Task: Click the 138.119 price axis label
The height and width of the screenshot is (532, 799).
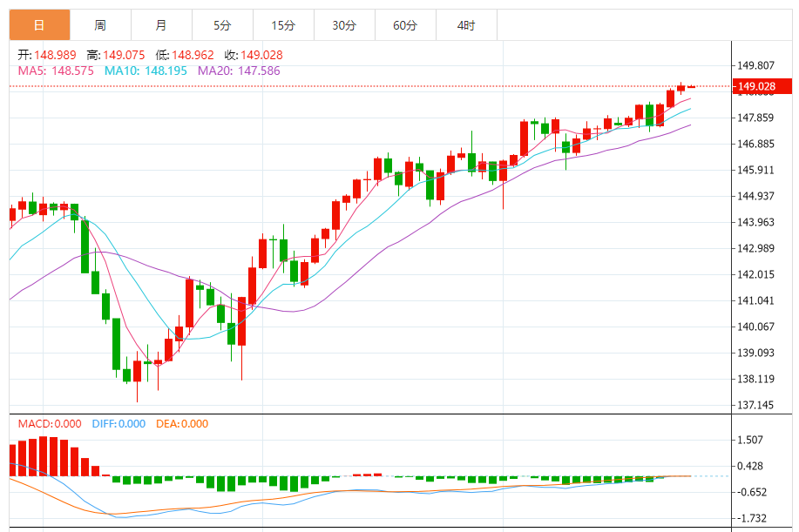Action: click(755, 379)
